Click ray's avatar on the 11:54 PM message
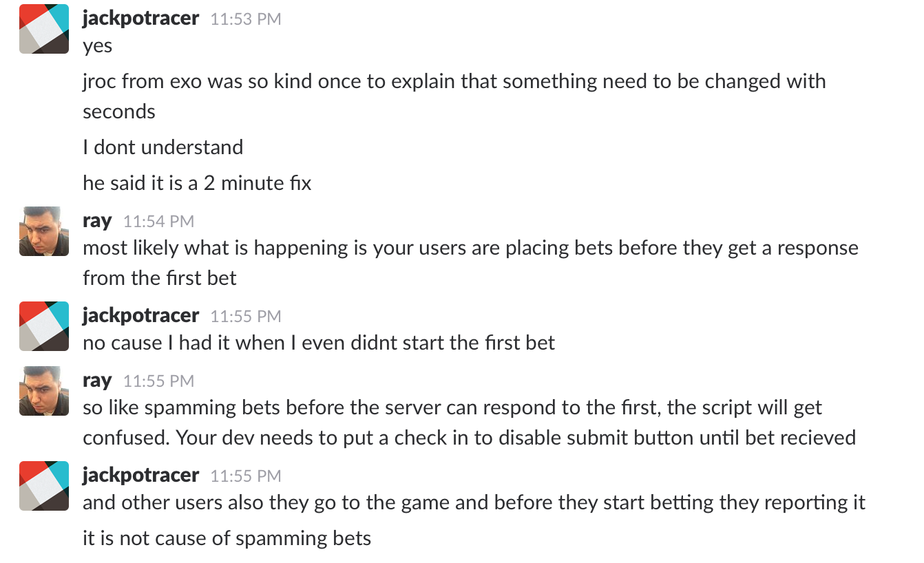 pos(44,231)
